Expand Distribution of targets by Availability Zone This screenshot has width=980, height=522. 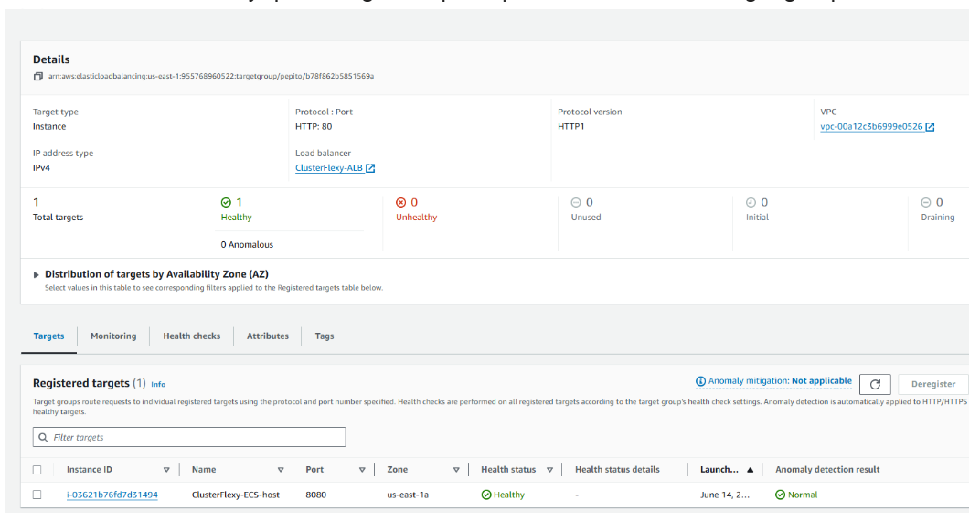pyautogui.click(x=37, y=274)
